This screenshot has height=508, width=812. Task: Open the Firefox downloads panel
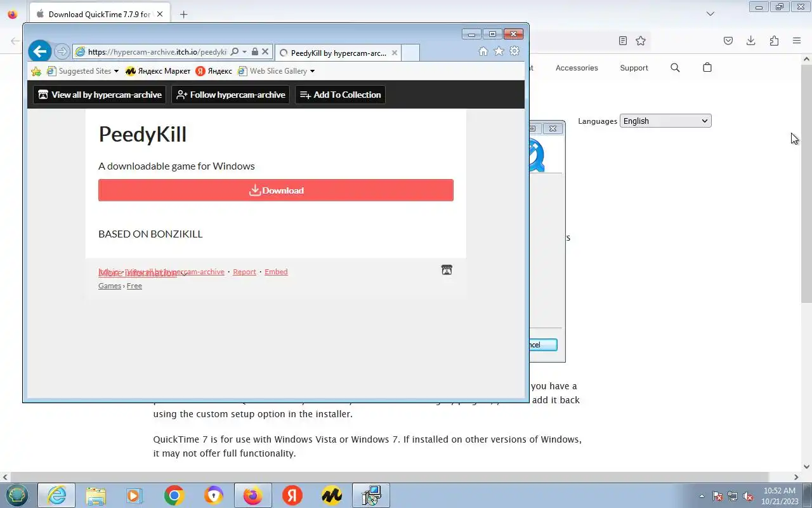[x=750, y=41]
